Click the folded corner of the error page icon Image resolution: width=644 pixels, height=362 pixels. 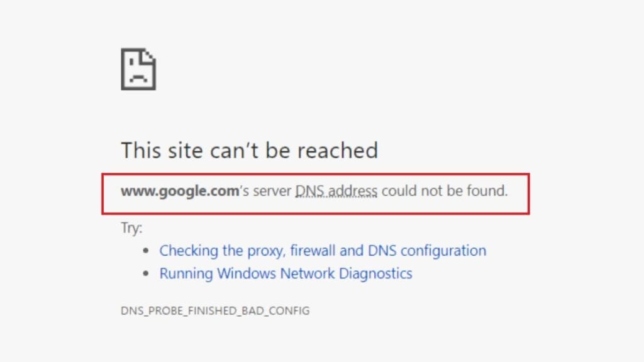pos(149,56)
